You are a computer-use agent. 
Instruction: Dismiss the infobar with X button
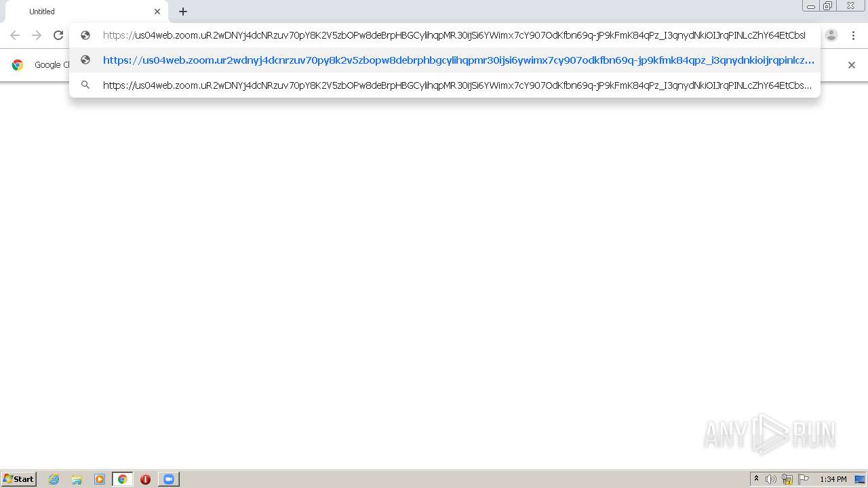[852, 65]
